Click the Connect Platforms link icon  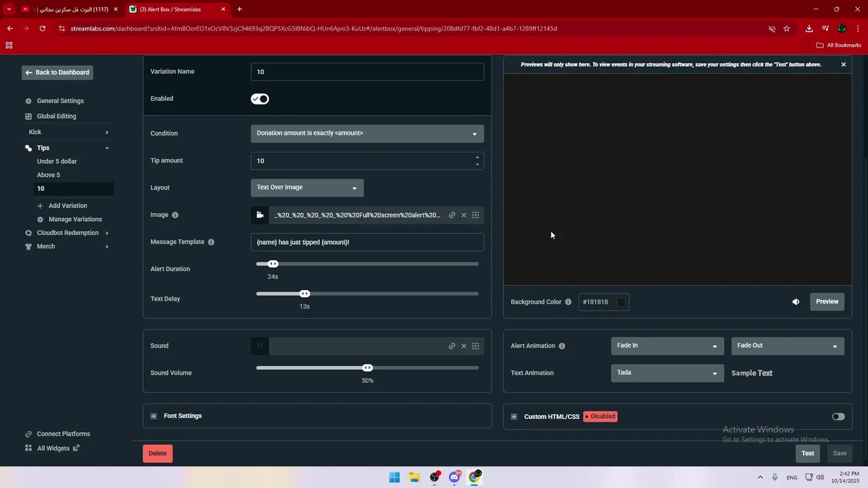pos(28,434)
